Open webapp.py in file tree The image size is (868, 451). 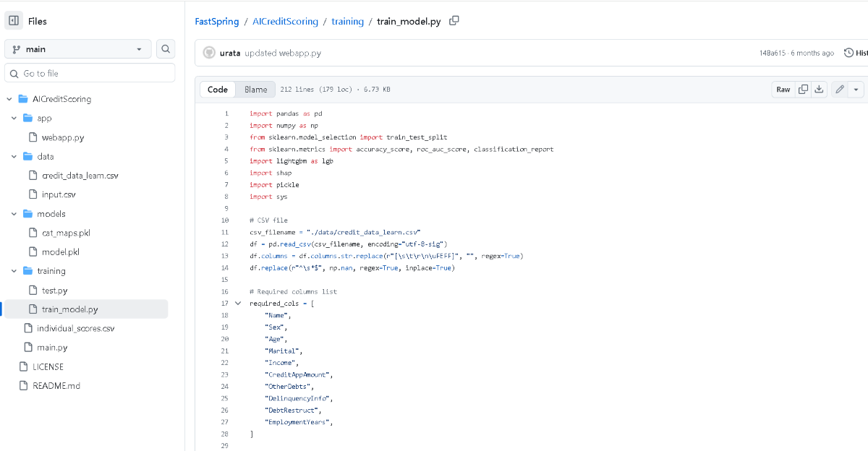click(62, 137)
